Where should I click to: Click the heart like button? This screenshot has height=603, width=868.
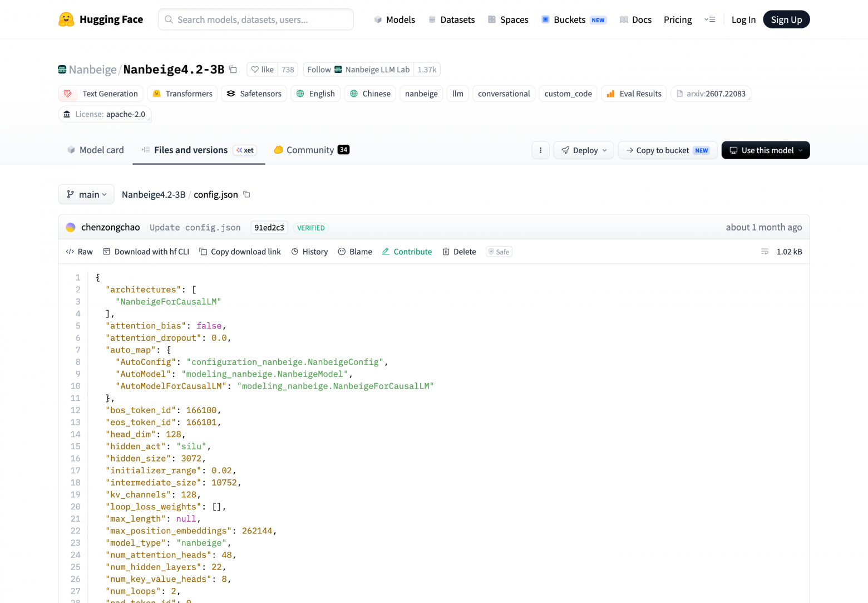[262, 70]
